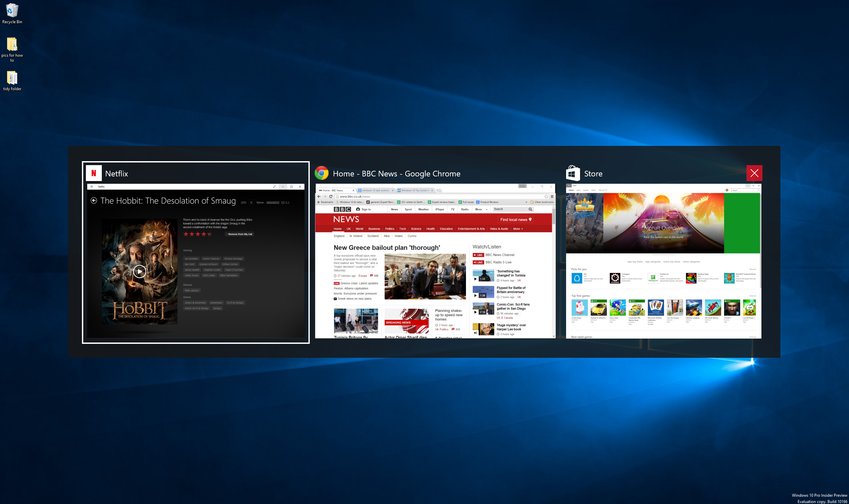This screenshot has height=504, width=849.
Task: Open 'Other bookmarks' folder in Chrome
Action: 542,202
